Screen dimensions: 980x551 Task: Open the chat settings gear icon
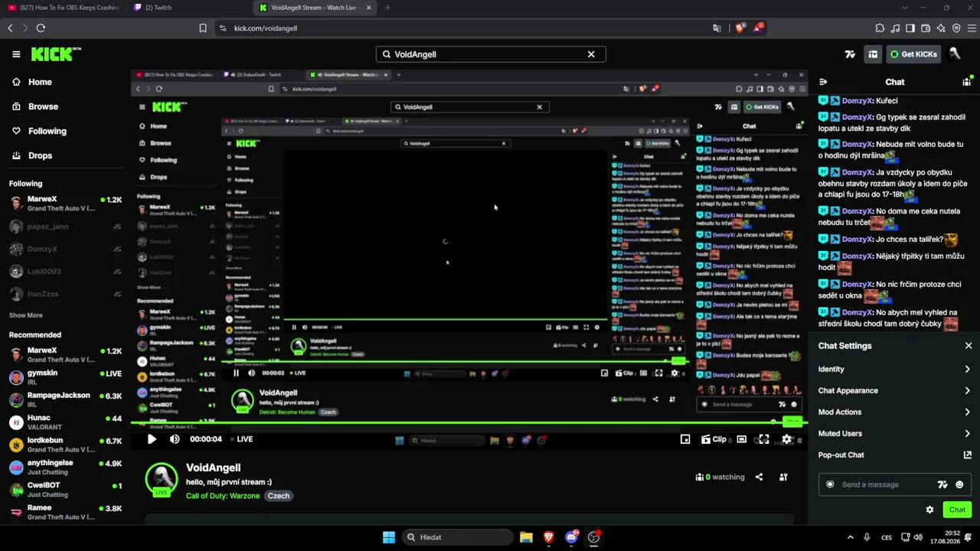pos(929,510)
